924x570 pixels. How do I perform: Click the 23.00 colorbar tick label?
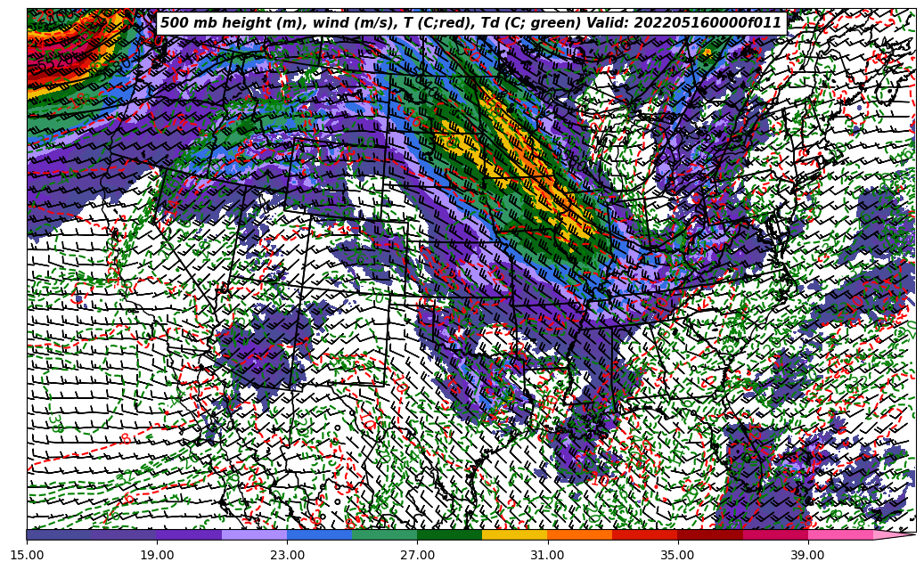click(x=287, y=555)
